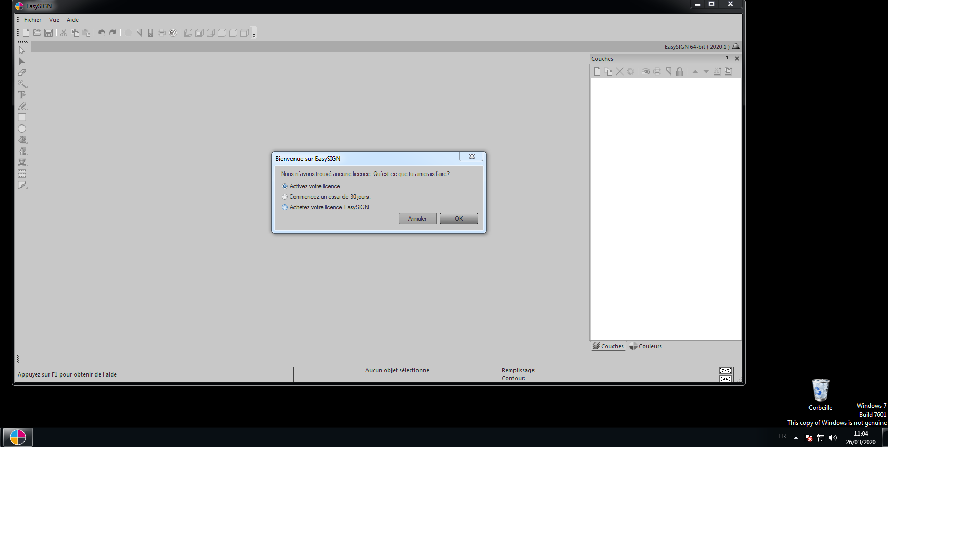Toggle the layer printable printer icon in Couches
This screenshot has height=551, width=980.
tap(657, 71)
